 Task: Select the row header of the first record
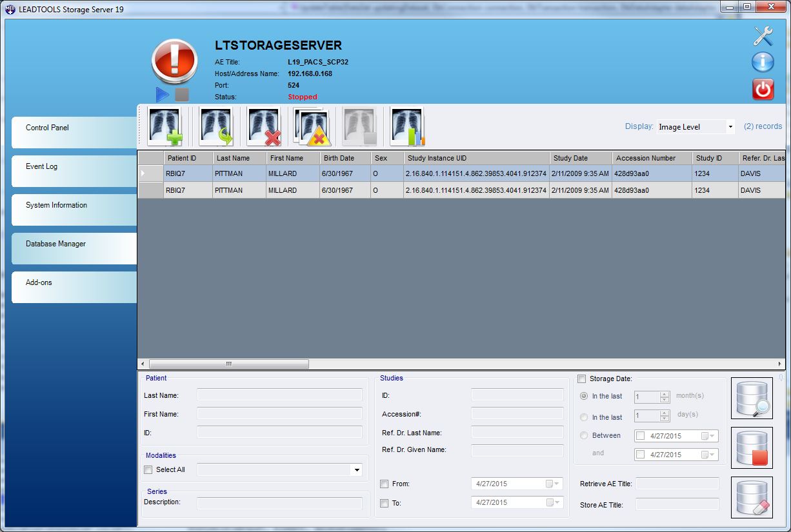point(151,173)
